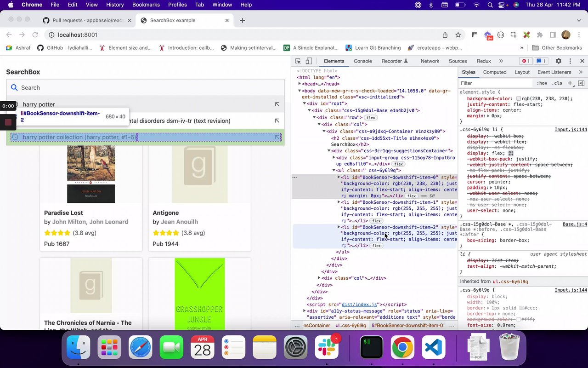Open the flexbox editor icon beside display: flex
Screen dimensions: 588x368
tap(510, 154)
